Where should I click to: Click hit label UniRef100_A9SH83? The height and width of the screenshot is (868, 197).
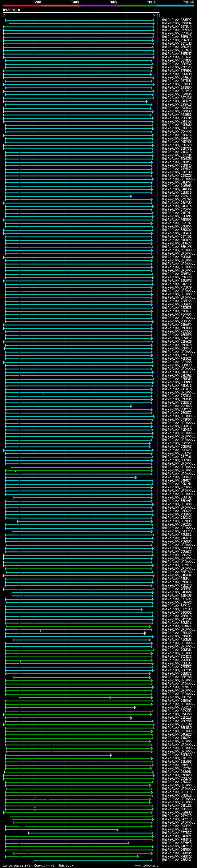176,115
